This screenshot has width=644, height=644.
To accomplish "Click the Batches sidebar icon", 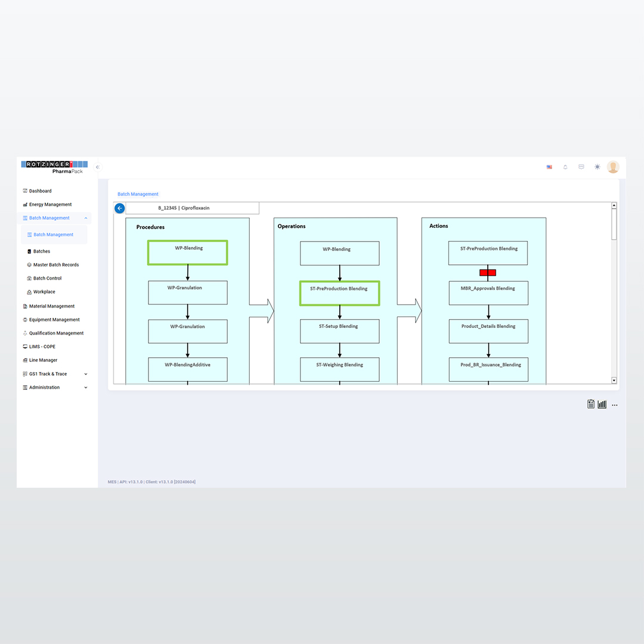I will pyautogui.click(x=29, y=252).
